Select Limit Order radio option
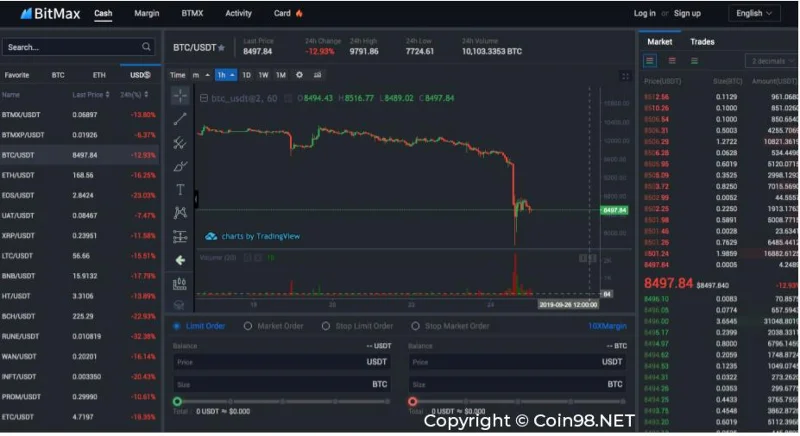This screenshot has width=800, height=436. point(177,326)
